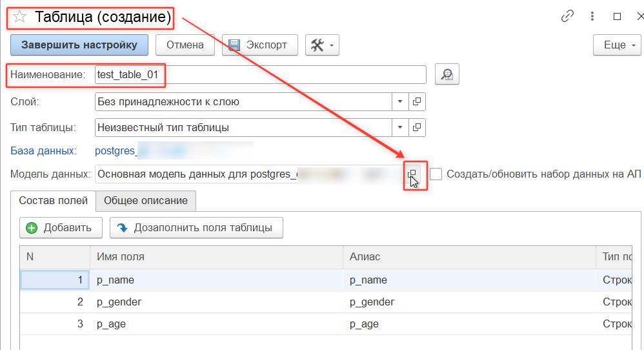Expand the Тип таблицы dropdown list
This screenshot has height=350, width=644.
pyautogui.click(x=399, y=127)
